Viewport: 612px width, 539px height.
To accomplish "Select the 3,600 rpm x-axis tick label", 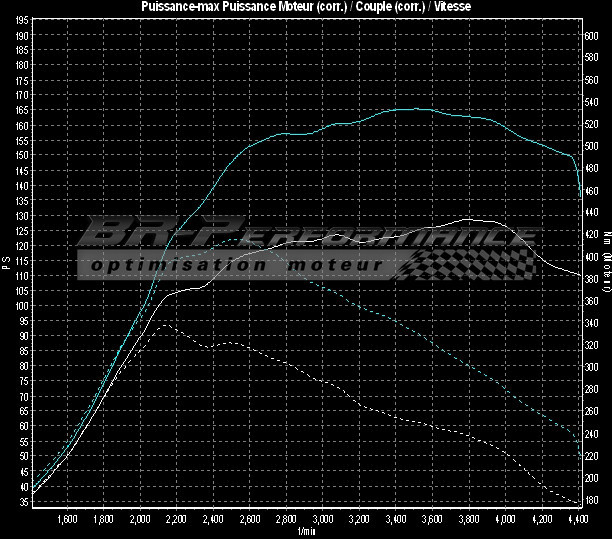I will pos(432,520).
